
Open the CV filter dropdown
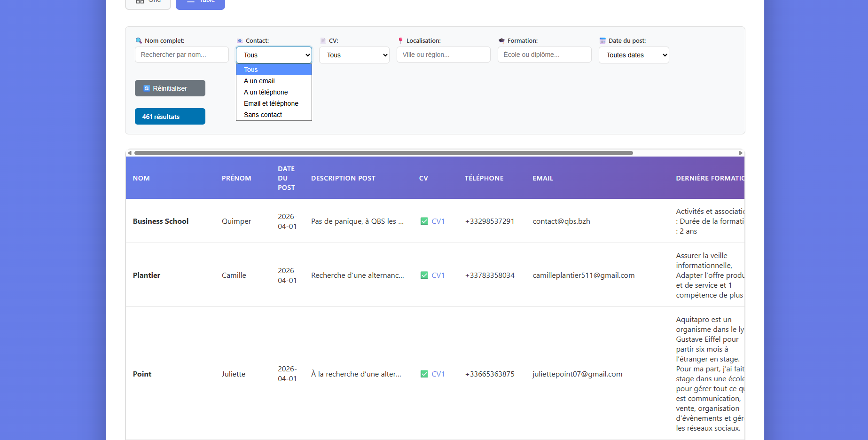click(x=354, y=55)
